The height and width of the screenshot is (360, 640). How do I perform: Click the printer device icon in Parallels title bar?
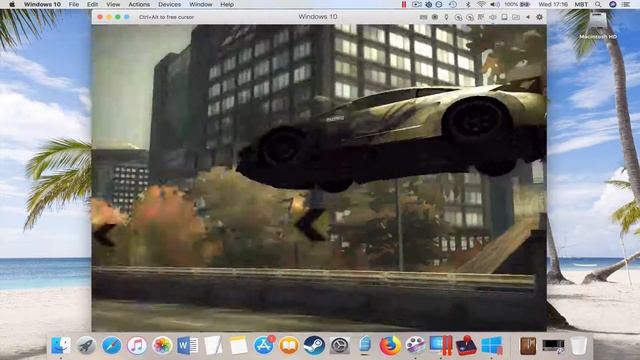pos(504,17)
